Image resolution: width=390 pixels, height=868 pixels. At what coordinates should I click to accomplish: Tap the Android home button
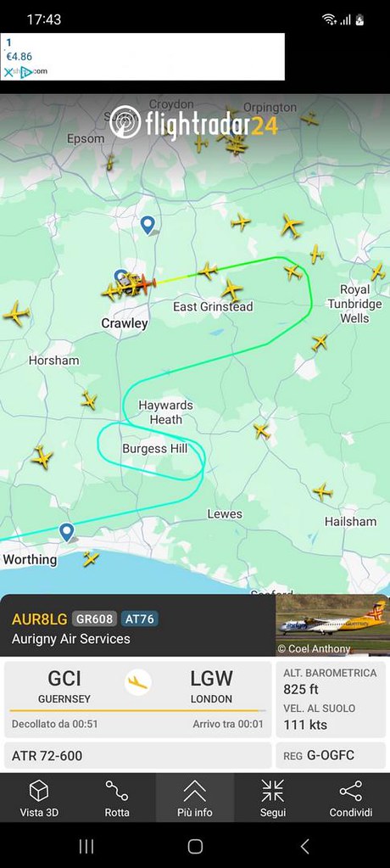(195, 846)
